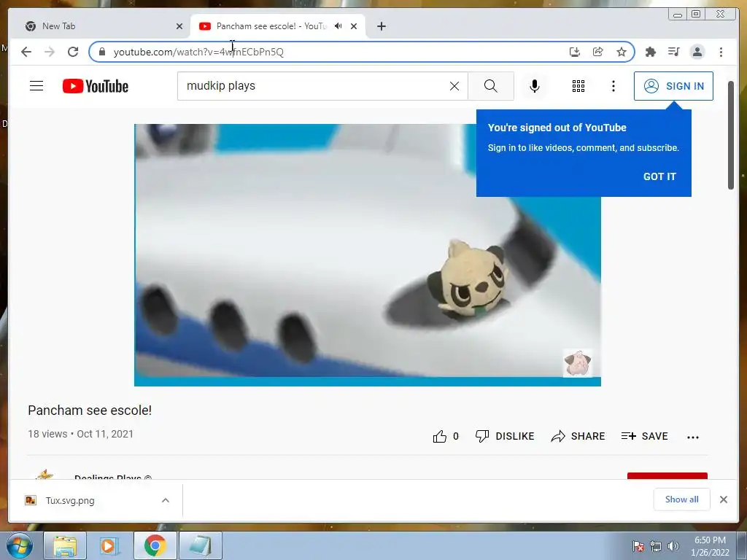Search with your voice microphone
Screen dimensions: 747x560
[x=535, y=86]
